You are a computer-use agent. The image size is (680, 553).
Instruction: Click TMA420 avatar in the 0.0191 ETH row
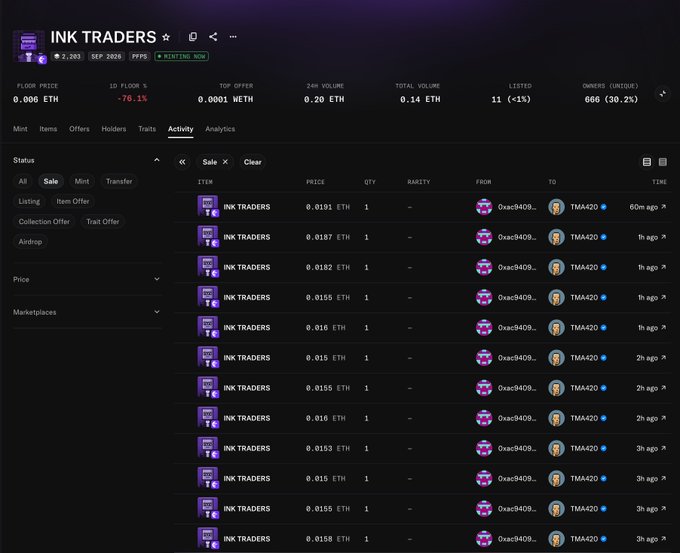pyautogui.click(x=556, y=207)
